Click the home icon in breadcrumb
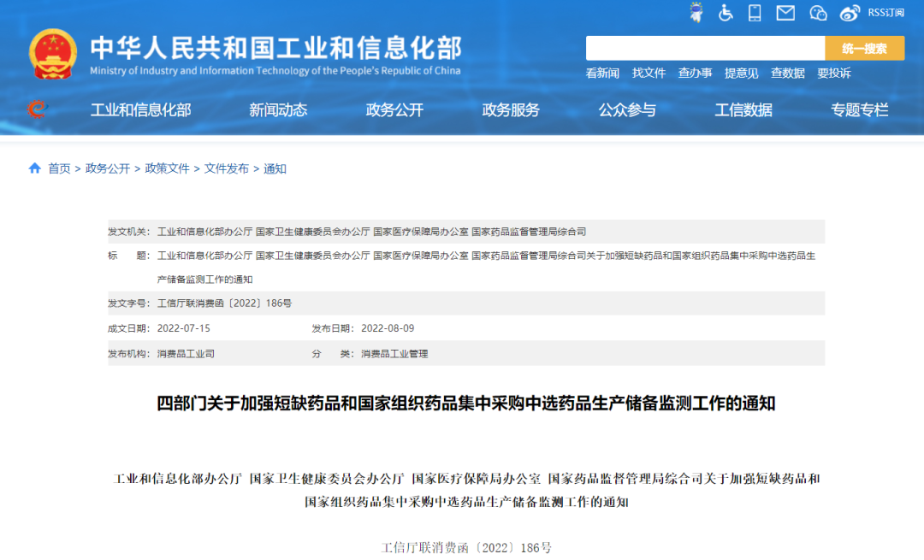The height and width of the screenshot is (560, 924). (35, 168)
